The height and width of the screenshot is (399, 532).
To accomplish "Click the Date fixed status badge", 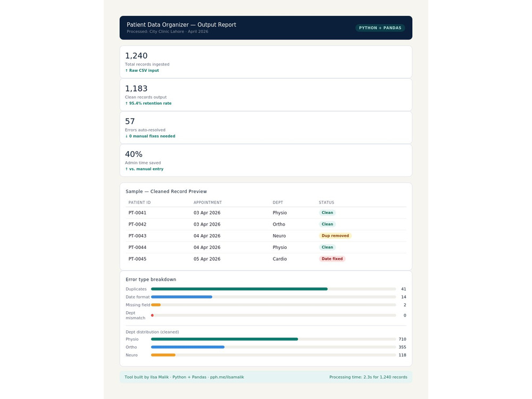I will coord(332,259).
